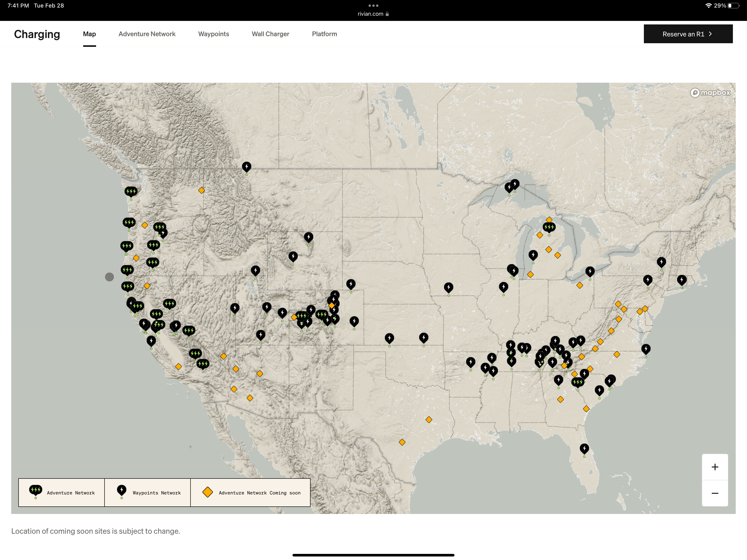Open the three-dot multitasking menu

point(373,5)
